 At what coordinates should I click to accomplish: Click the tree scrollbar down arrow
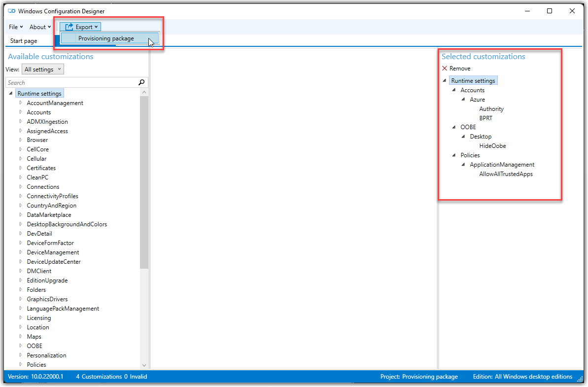(144, 365)
